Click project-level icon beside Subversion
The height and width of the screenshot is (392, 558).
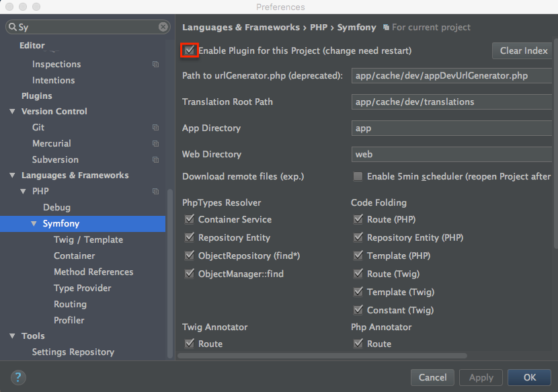click(x=155, y=159)
